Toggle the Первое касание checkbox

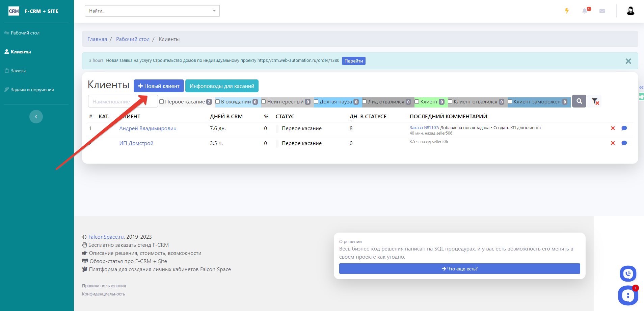pyautogui.click(x=162, y=102)
